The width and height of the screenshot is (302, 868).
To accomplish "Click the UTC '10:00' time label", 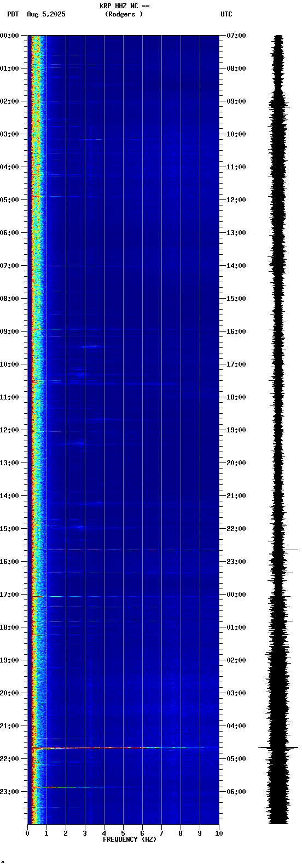I will coord(236,134).
